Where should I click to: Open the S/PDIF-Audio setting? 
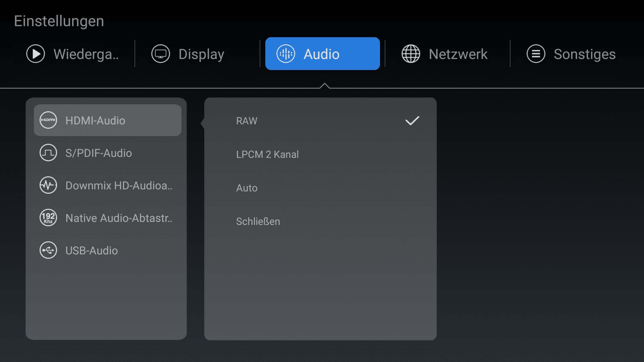[99, 153]
